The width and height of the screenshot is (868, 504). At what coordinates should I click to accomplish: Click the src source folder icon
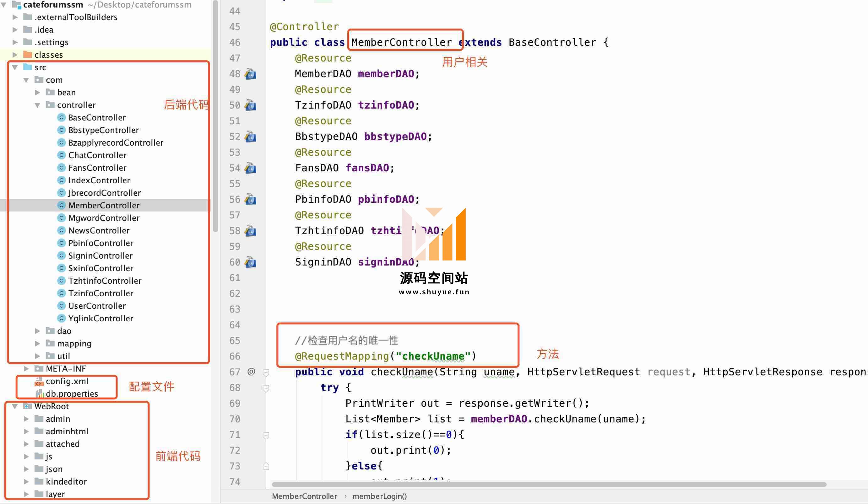coord(28,67)
